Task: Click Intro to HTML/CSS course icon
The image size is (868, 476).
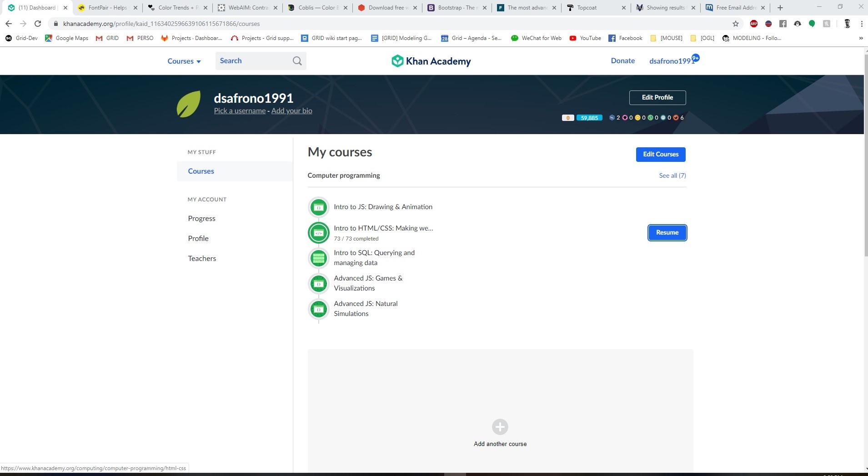Action: (319, 233)
